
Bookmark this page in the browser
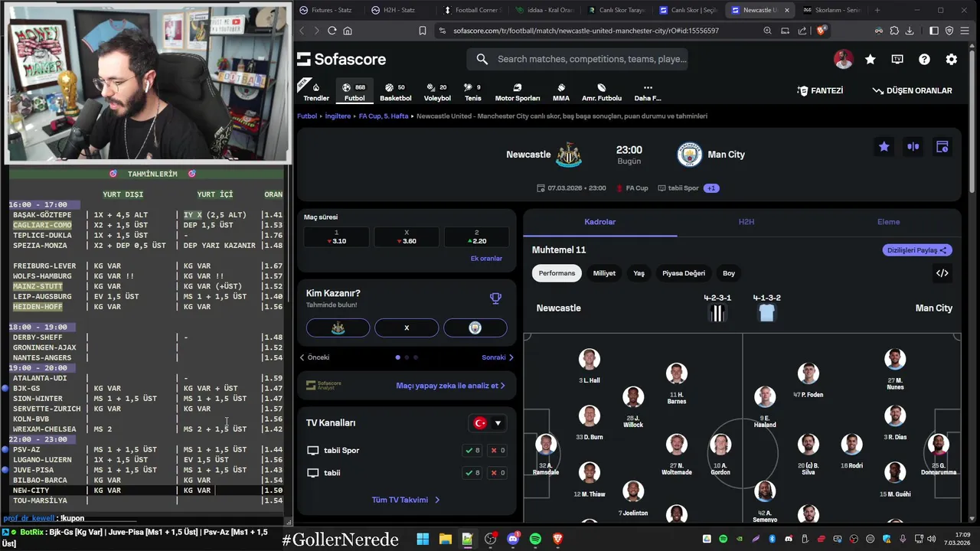point(422,31)
